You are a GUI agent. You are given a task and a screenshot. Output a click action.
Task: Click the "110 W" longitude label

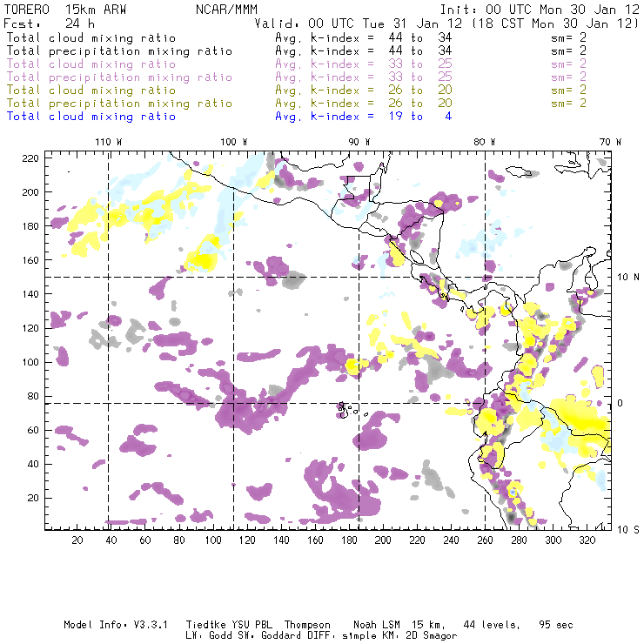109,142
